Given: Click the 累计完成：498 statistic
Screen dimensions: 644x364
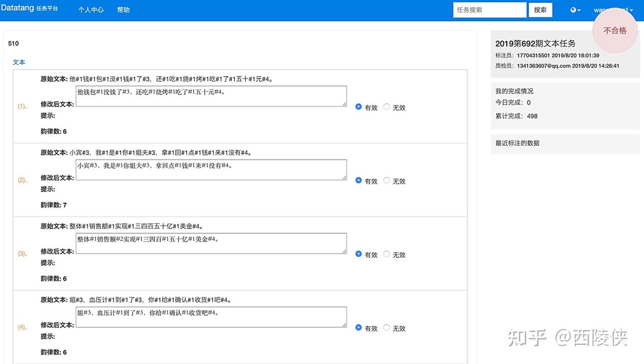Looking at the screenshot, I should (516, 116).
